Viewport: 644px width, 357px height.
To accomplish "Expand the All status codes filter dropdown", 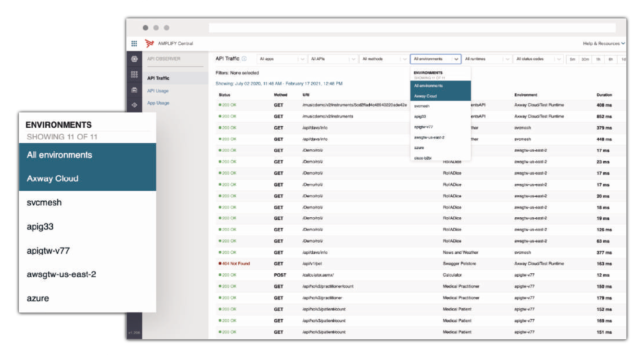I will pos(538,59).
